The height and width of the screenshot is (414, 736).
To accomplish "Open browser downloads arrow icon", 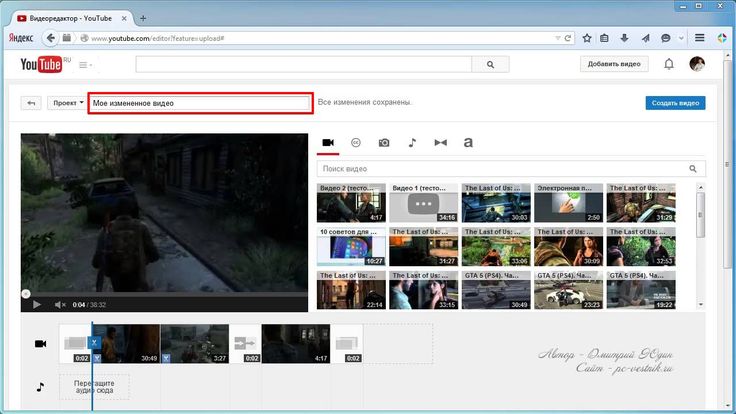I will [x=624, y=38].
